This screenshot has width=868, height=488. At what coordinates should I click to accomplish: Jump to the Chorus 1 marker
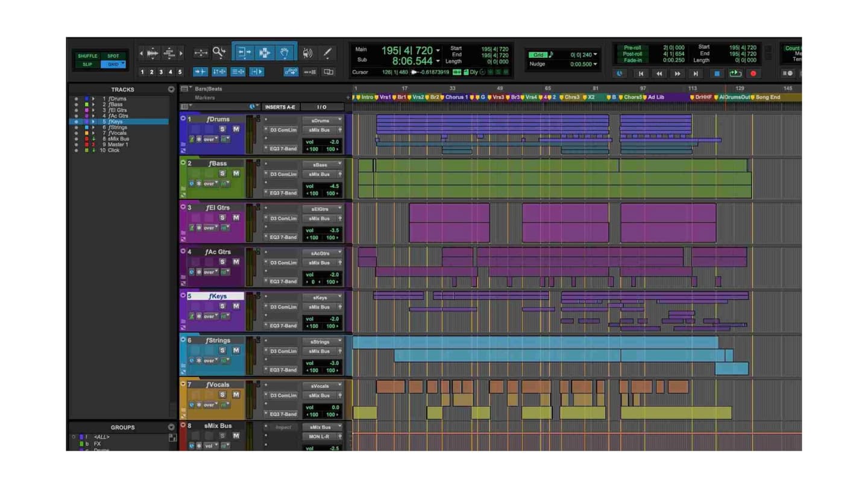tap(456, 97)
